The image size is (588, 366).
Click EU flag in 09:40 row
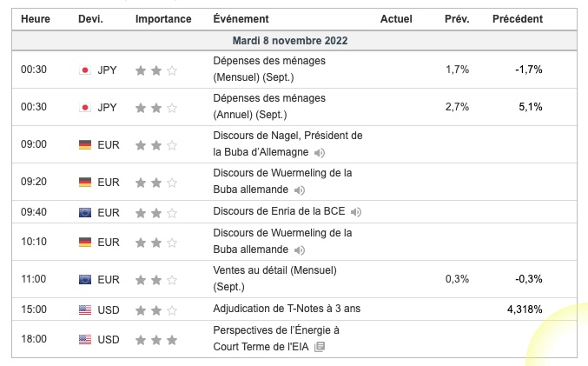[x=85, y=213]
